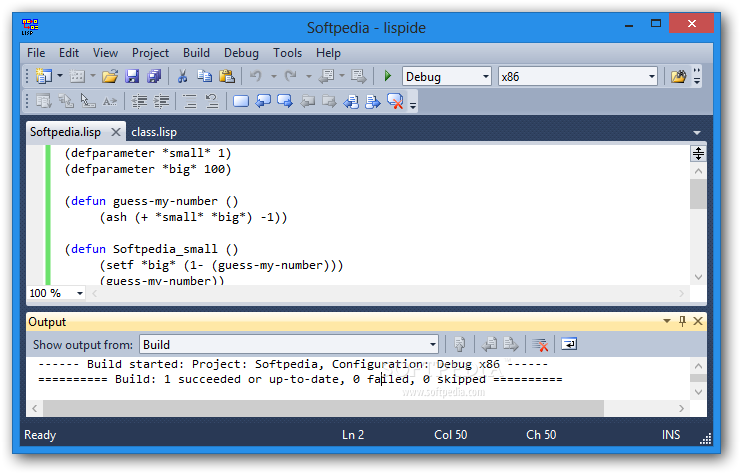Click the Decrease Line Indent icon

pyautogui.click(x=139, y=101)
